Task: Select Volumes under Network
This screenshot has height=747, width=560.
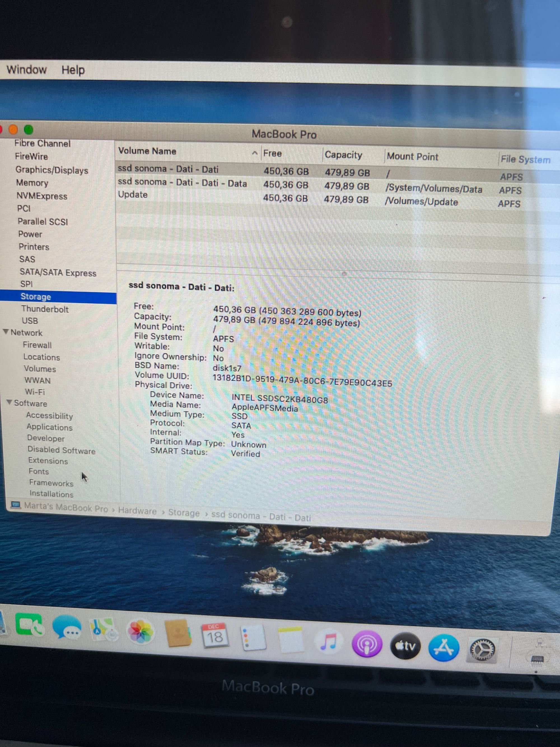Action: click(40, 369)
